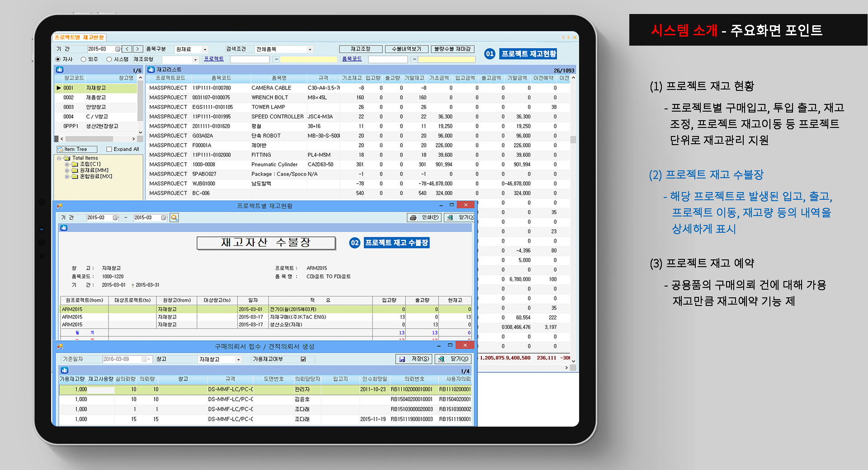Viewport: 868px width, 470px height.
Task: Click the 프로젝트코드 column header
Action: pyautogui.click(x=170, y=78)
